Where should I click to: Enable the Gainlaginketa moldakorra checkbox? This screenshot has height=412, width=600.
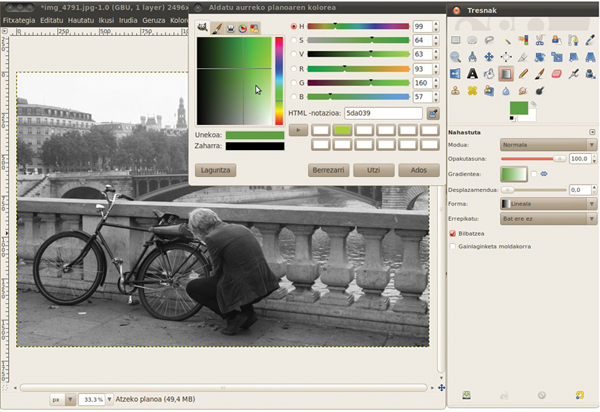pyautogui.click(x=453, y=246)
